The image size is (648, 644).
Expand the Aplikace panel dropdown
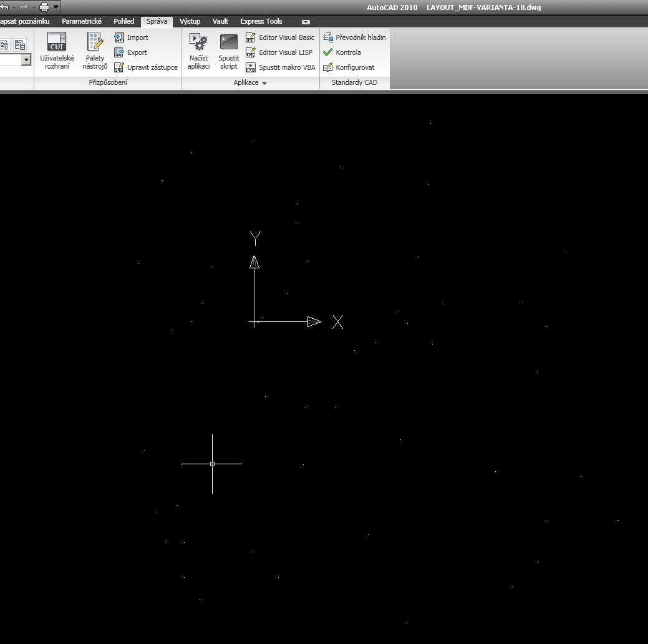click(x=264, y=83)
